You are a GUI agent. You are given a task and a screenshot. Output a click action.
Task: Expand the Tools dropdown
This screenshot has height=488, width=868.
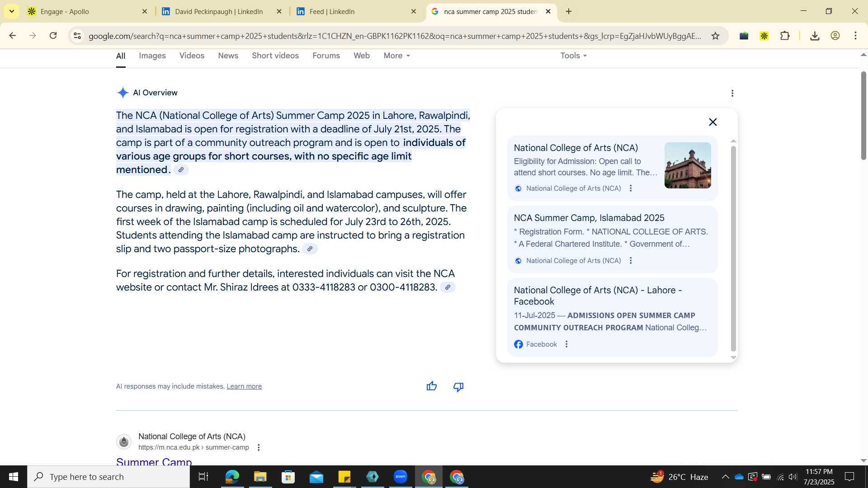click(x=573, y=56)
